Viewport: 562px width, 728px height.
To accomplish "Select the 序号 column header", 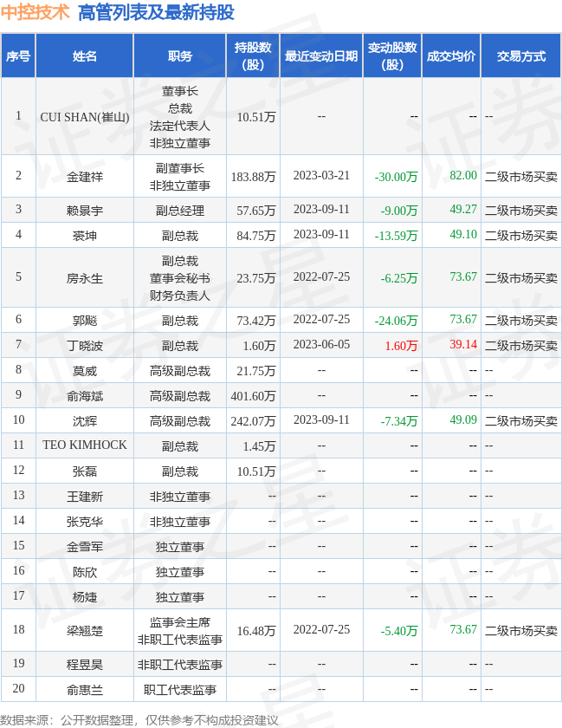I will 18,56.
